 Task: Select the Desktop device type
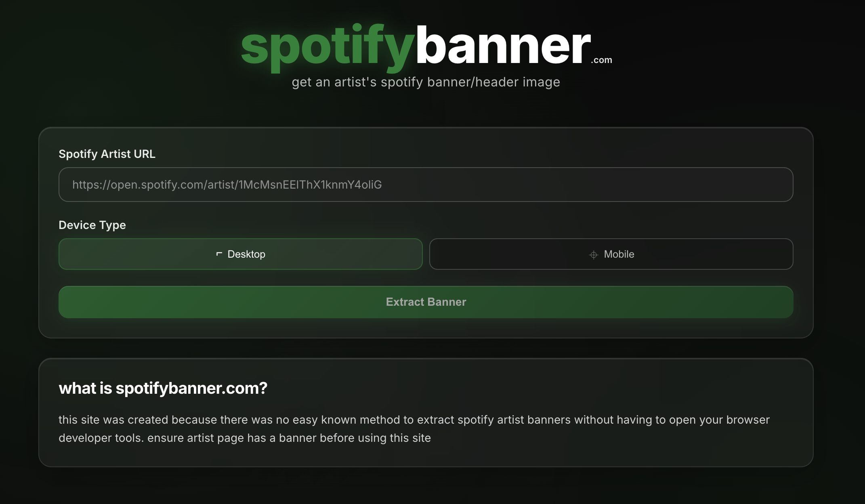click(241, 254)
